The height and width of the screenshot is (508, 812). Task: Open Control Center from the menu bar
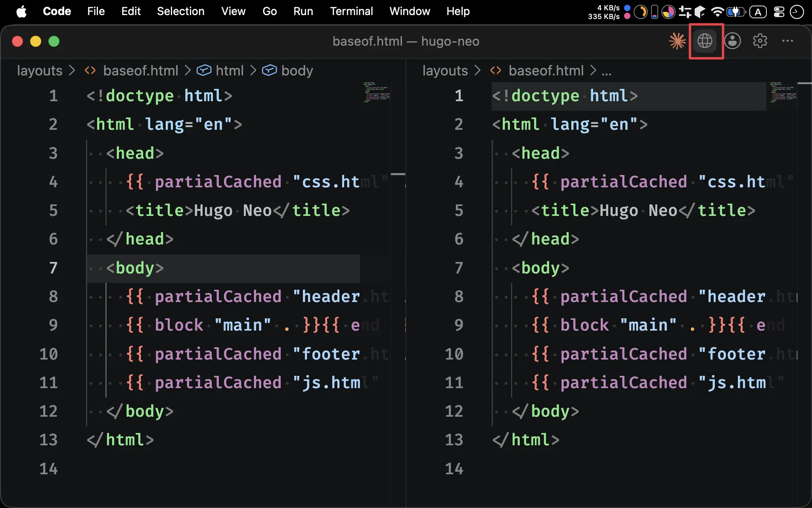779,12
